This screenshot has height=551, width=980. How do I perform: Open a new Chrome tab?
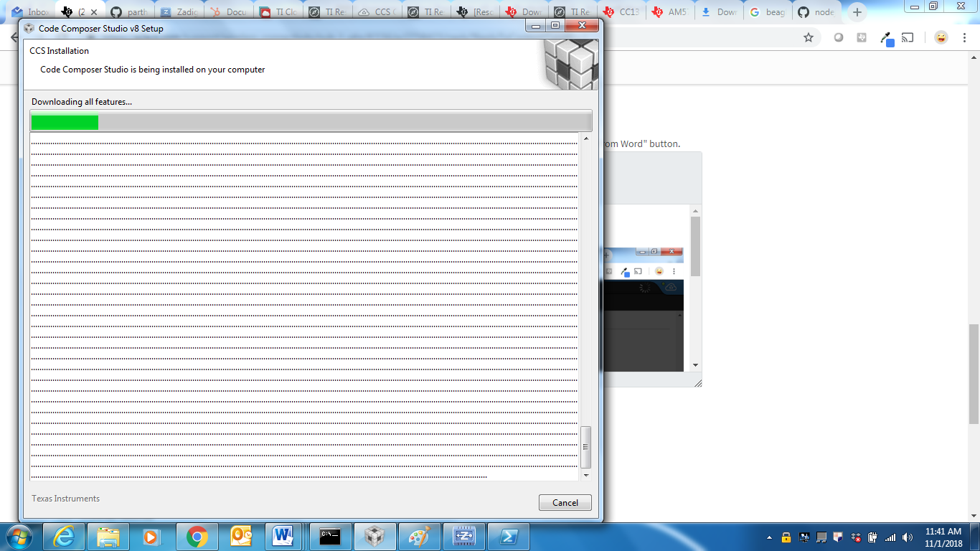[x=857, y=12]
